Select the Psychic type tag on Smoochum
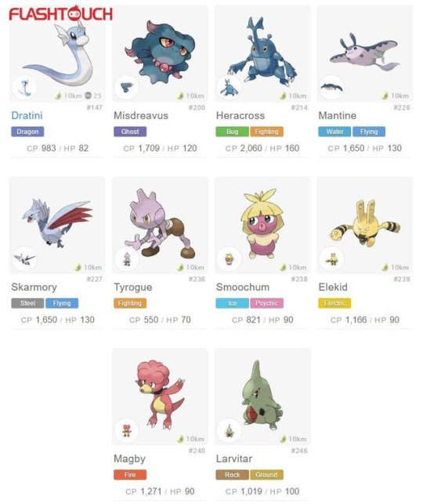Viewport: 423px width, 504px height. tap(266, 303)
